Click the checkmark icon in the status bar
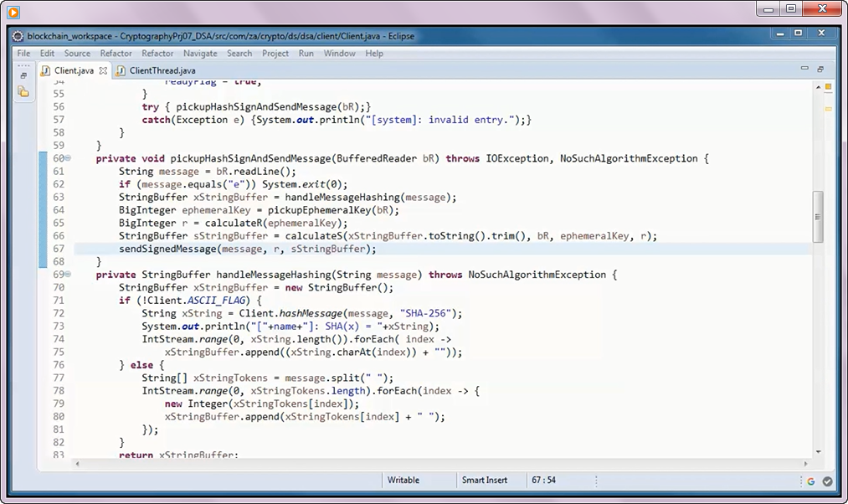The width and height of the screenshot is (848, 504). 827,481
